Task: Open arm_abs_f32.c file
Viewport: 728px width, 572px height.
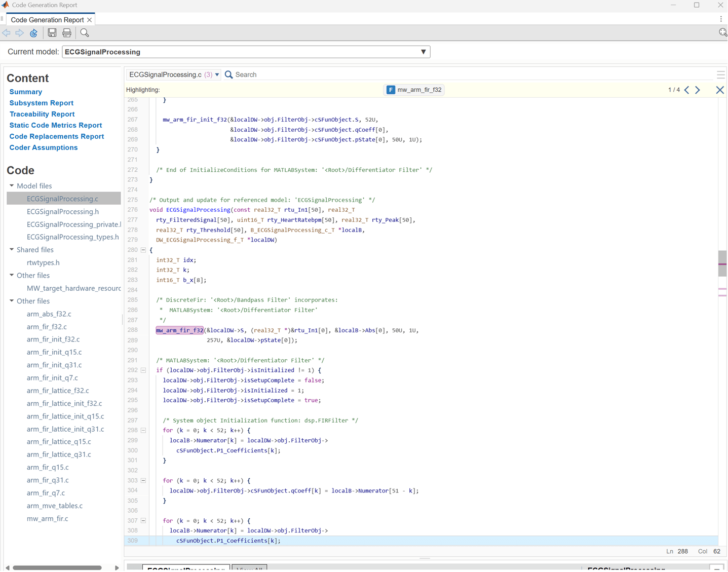Action: click(x=49, y=314)
